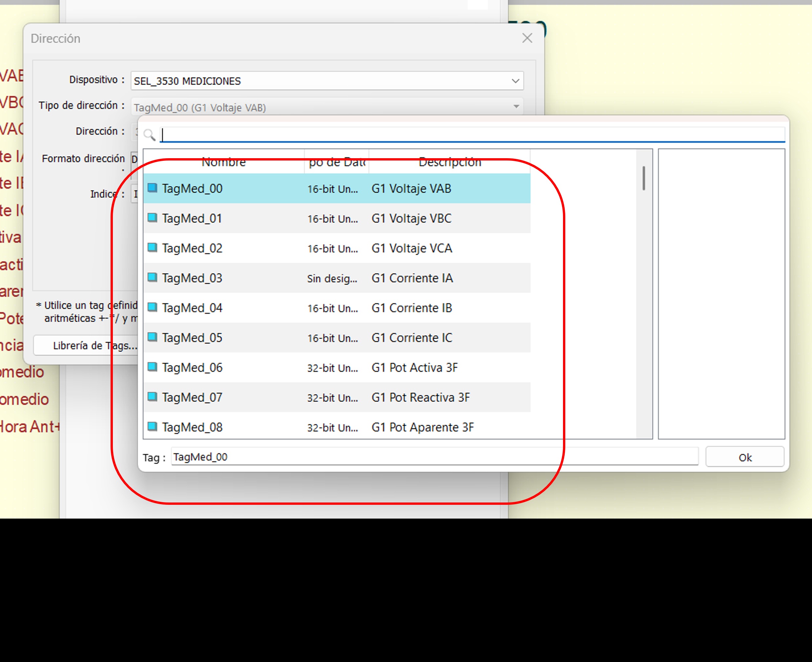Screen dimensions: 812x662
Task: Click the TagMed_00 tag icon
Action: point(153,188)
